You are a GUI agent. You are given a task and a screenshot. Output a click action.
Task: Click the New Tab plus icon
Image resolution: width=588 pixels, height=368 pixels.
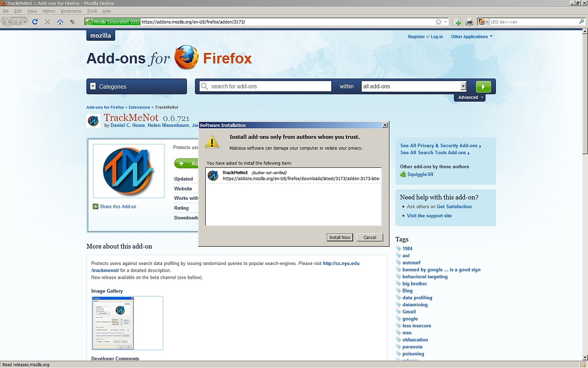(457, 22)
